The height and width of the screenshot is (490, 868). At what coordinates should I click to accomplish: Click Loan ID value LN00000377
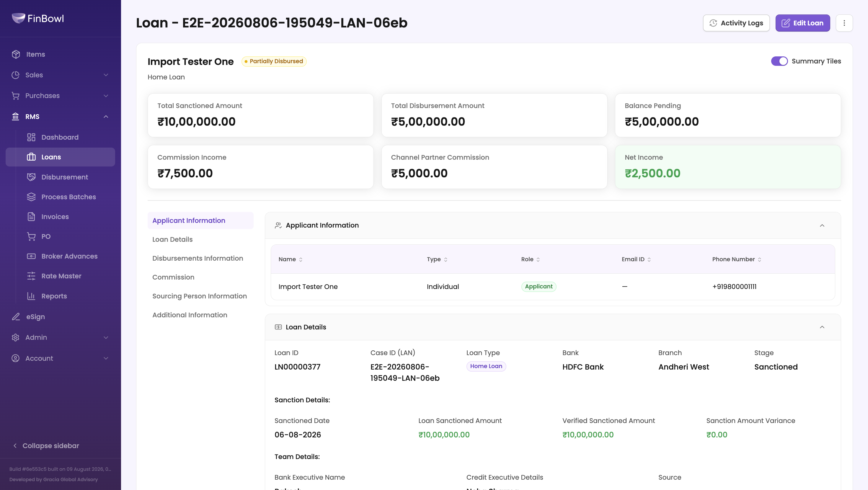click(x=298, y=367)
